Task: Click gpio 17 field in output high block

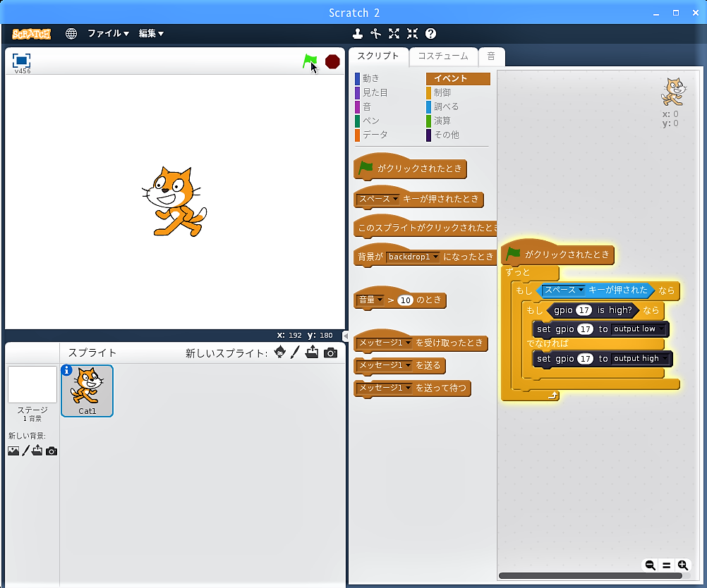Action: (585, 359)
